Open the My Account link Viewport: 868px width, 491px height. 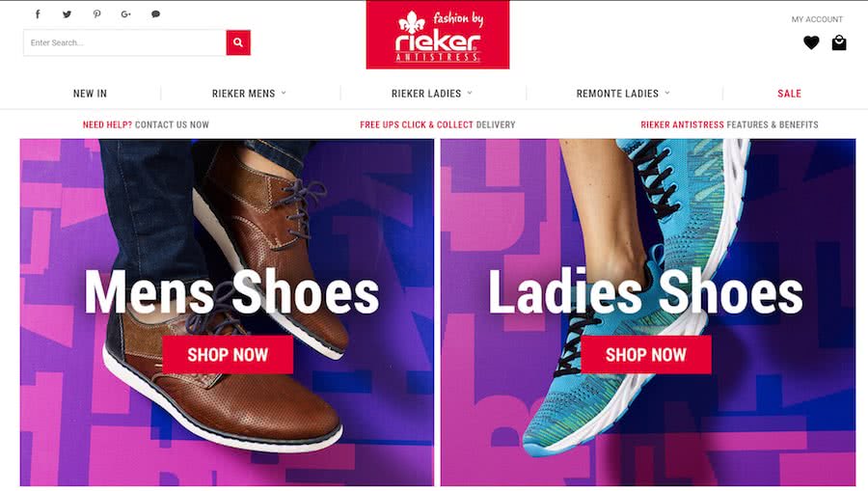(x=817, y=19)
